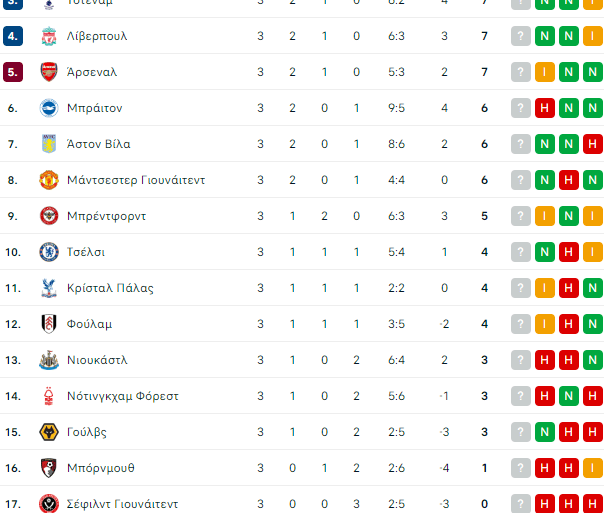
Task: Click the Bournemouth club crest icon
Action: click(49, 468)
